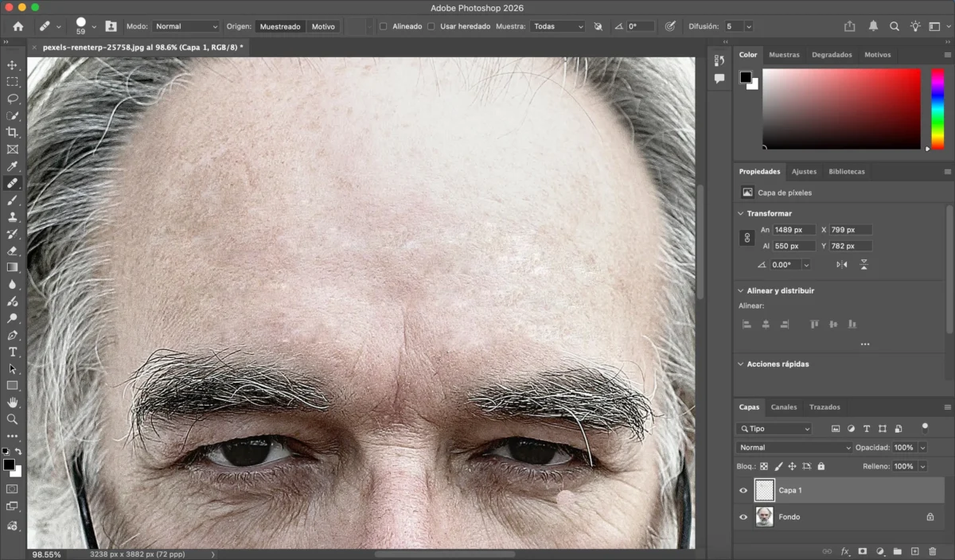Select the Pen tool
955x560 pixels.
pos(12,335)
